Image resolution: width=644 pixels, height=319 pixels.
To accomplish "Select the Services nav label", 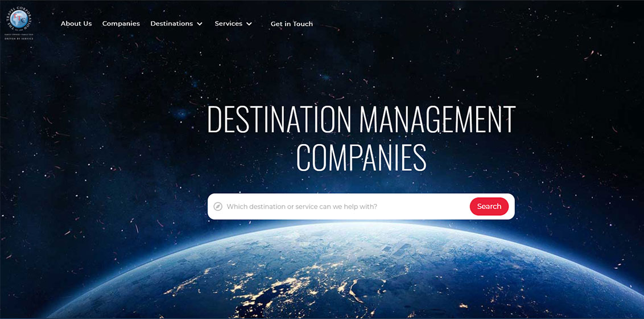I will point(228,24).
